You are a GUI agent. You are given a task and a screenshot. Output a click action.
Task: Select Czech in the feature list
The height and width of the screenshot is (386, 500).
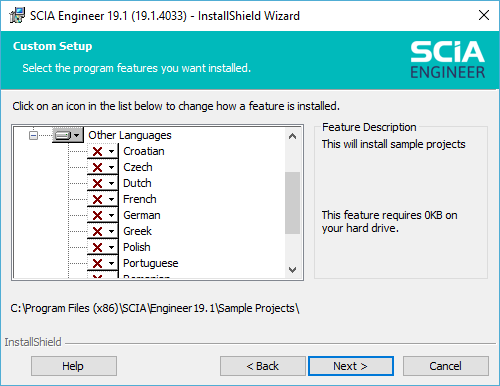click(x=138, y=167)
